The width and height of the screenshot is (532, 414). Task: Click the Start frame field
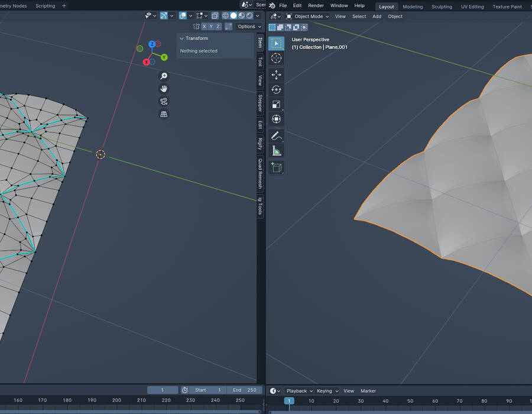pyautogui.click(x=208, y=390)
